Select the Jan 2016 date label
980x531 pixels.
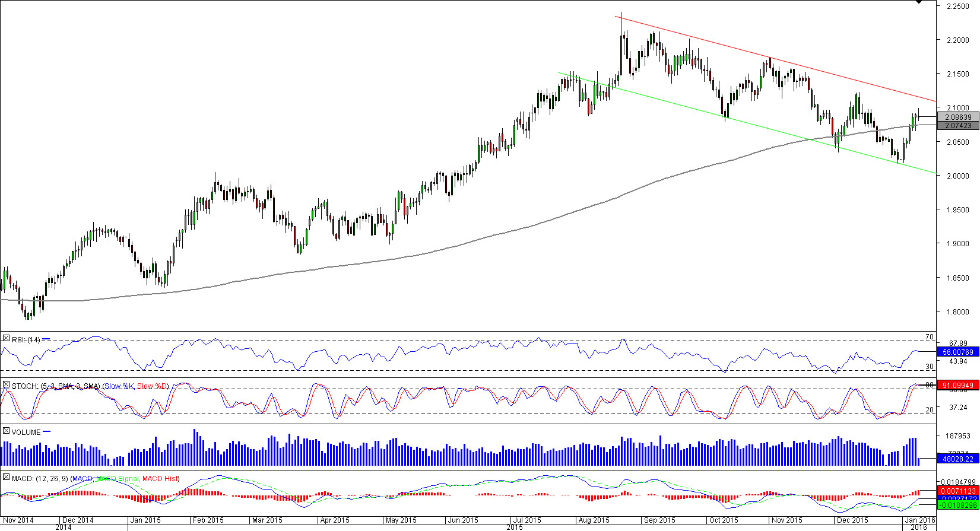(x=919, y=520)
